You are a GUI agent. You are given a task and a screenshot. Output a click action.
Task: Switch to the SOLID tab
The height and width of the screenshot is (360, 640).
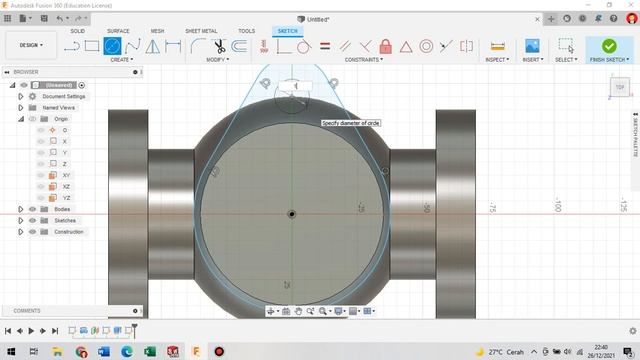pyautogui.click(x=78, y=31)
